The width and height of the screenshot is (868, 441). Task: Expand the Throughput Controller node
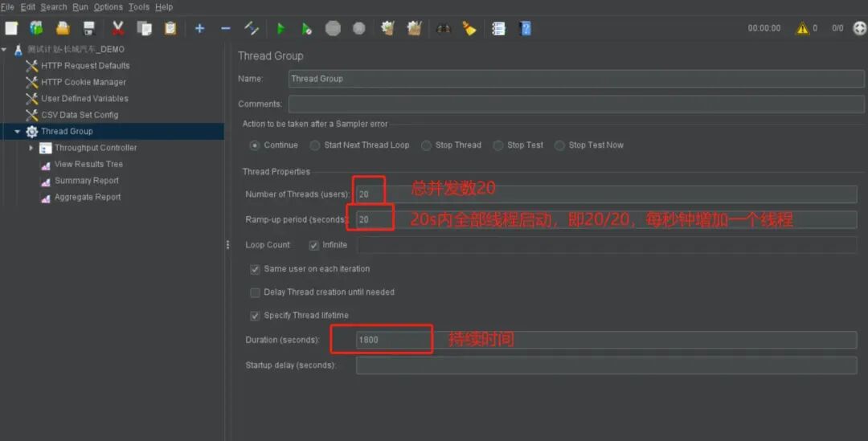click(31, 148)
